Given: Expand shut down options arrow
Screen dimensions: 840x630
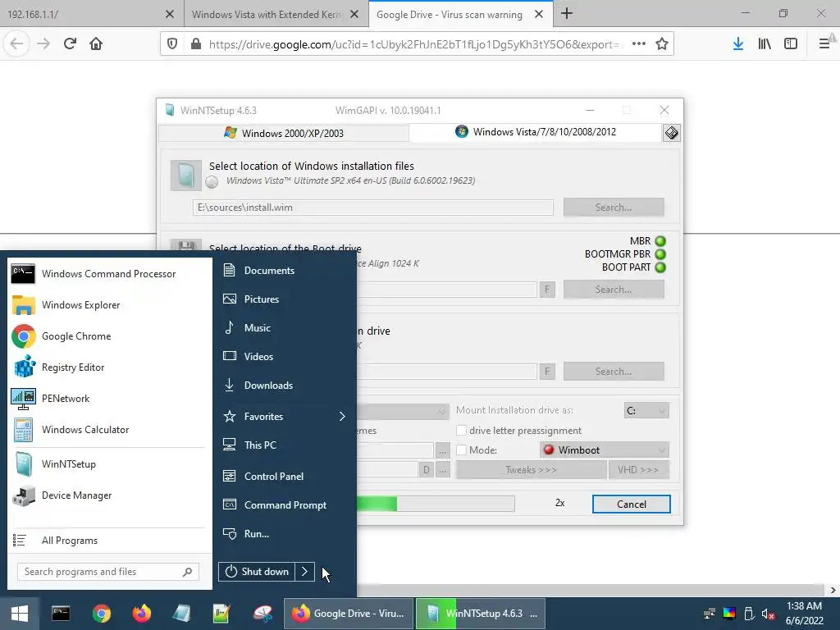Looking at the screenshot, I should tap(304, 572).
